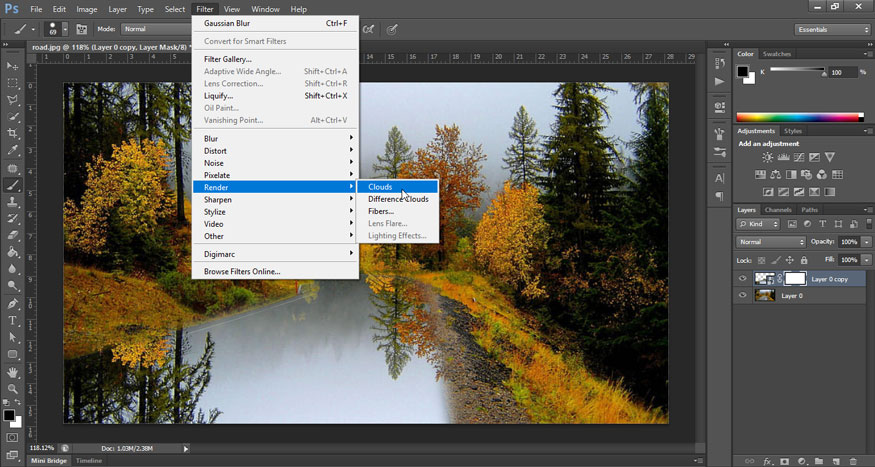Screen dimensions: 875x467
Task: Click the Add layer style fx icon
Action: coord(768,461)
